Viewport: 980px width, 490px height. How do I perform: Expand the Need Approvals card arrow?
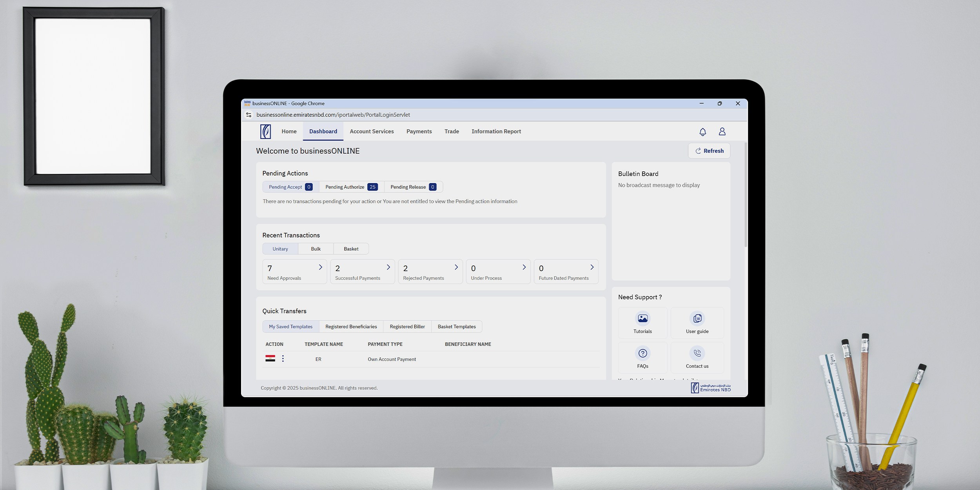click(320, 267)
